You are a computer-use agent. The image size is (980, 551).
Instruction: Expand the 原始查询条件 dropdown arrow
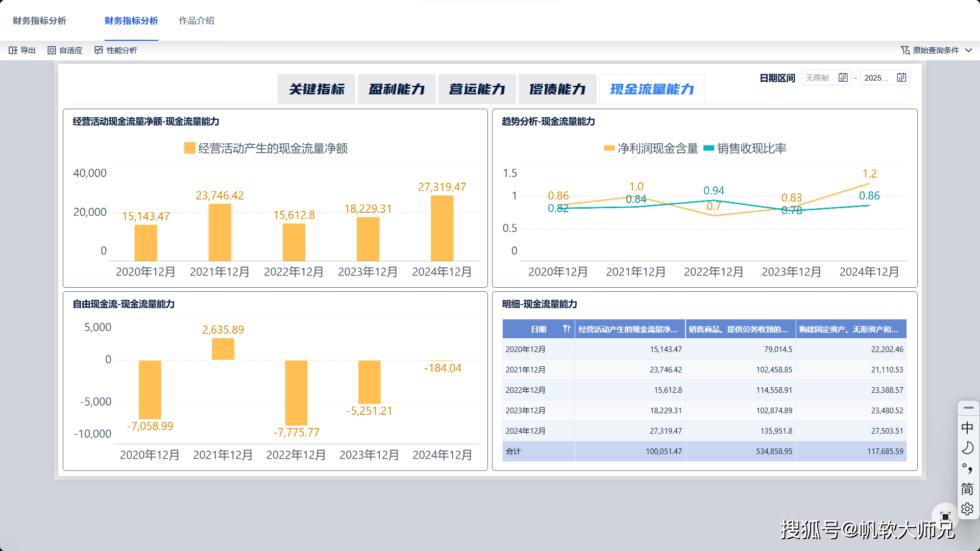click(968, 50)
